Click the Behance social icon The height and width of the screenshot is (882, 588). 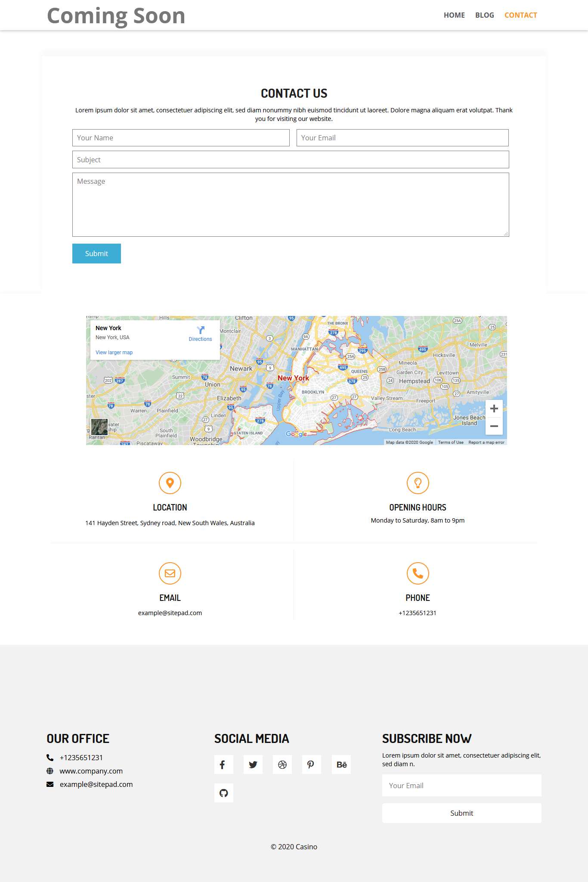point(341,764)
